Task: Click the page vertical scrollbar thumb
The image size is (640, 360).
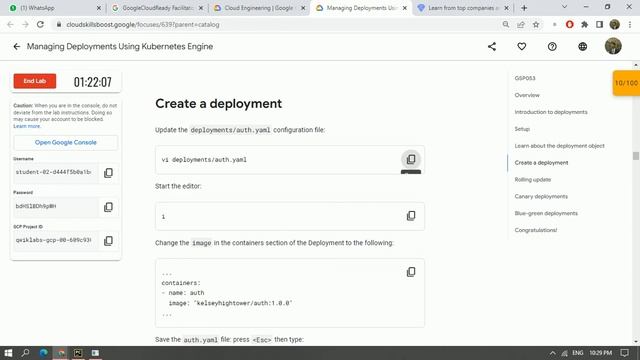Action: [x=636, y=156]
